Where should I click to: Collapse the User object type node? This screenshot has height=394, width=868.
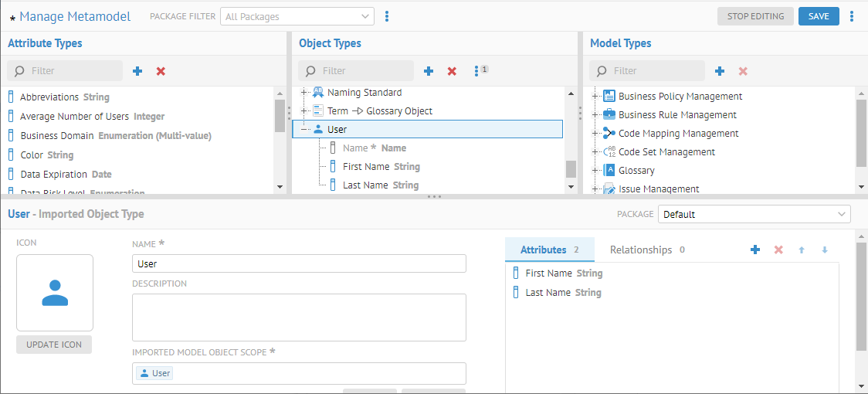(305, 130)
